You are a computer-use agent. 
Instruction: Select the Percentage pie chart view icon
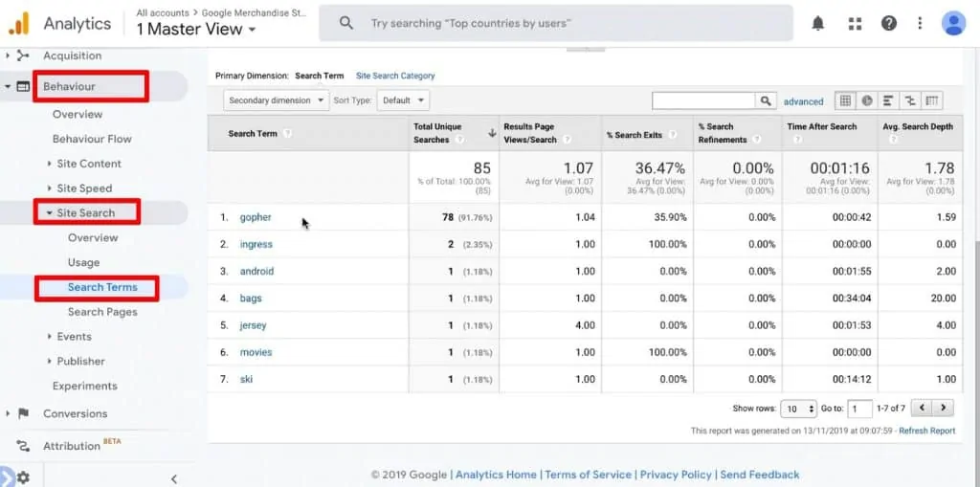[x=867, y=100]
